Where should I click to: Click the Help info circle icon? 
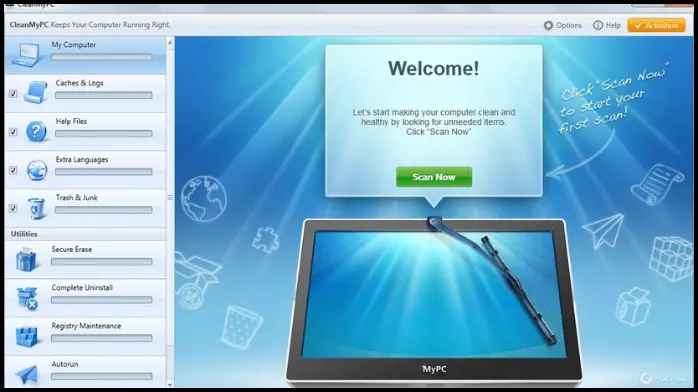pos(598,25)
